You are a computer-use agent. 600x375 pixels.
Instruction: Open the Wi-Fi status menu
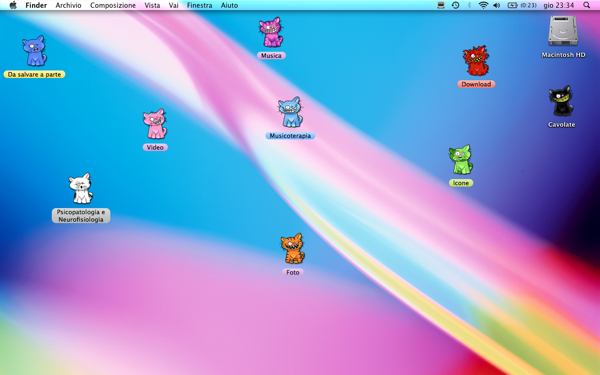[483, 5]
